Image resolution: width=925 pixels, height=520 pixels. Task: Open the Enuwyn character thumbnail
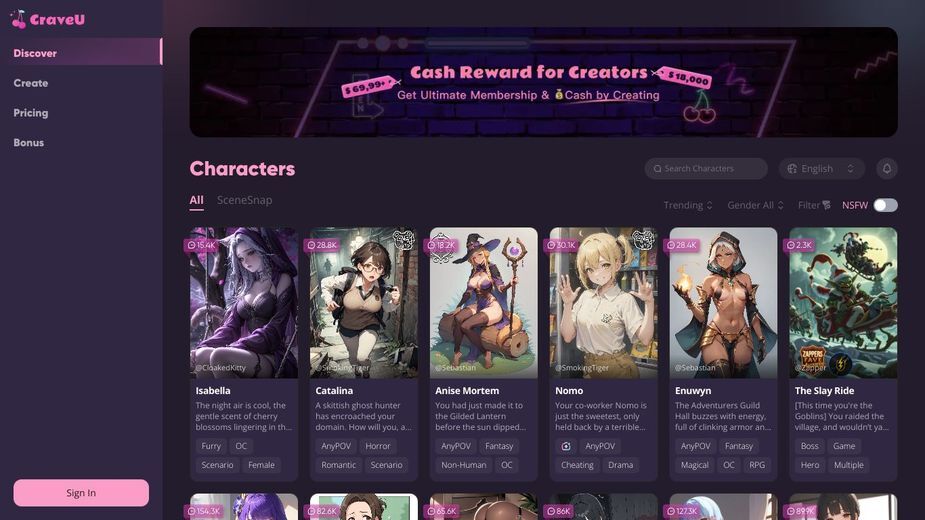[723, 303]
